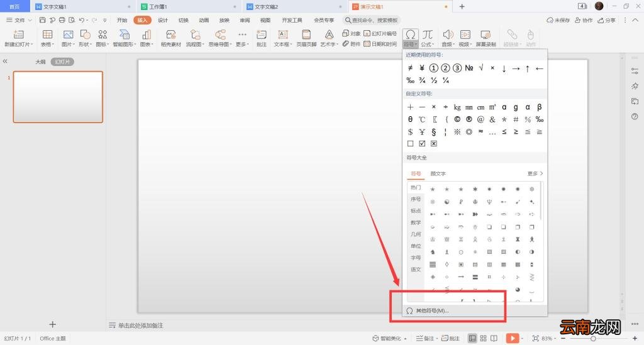This screenshot has height=345, width=644.
Task: Click the 思维导图 mind map icon
Action: coord(220,35)
